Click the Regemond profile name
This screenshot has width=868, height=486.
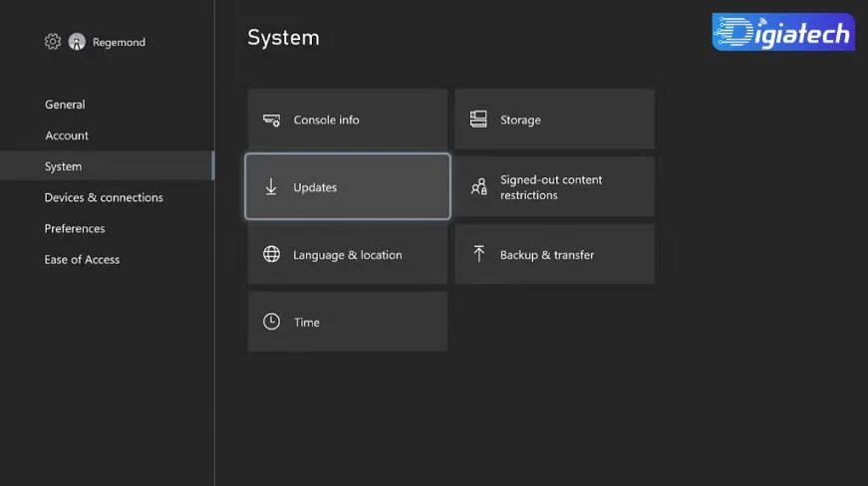[x=119, y=42]
